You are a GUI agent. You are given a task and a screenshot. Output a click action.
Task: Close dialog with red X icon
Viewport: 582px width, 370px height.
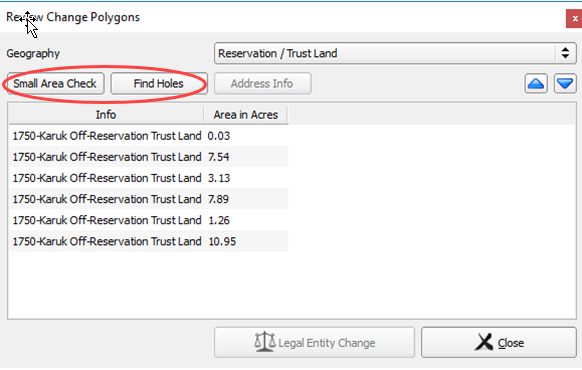coord(574,19)
